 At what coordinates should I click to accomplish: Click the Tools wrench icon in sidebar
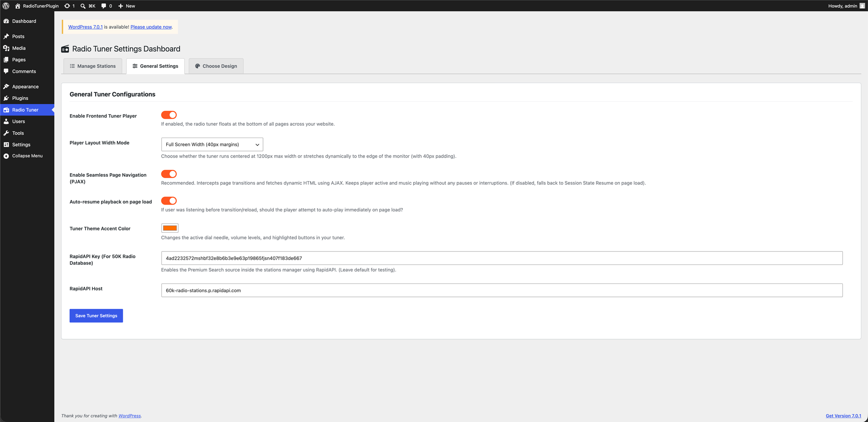[x=7, y=133]
